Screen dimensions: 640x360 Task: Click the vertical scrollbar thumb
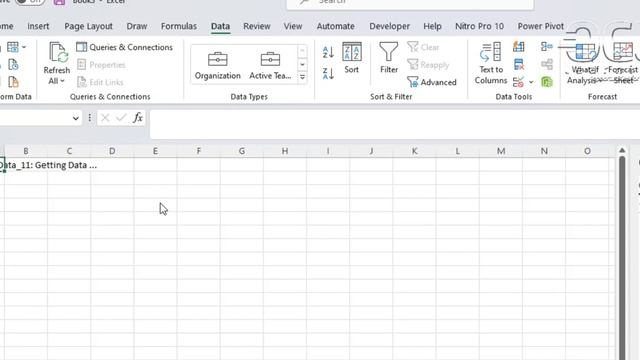tap(622, 258)
